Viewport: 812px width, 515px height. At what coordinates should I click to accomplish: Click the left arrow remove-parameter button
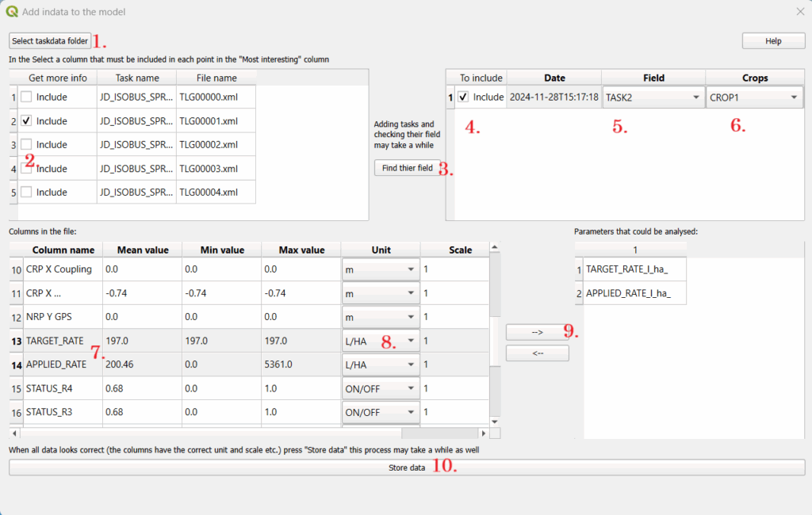coord(537,353)
